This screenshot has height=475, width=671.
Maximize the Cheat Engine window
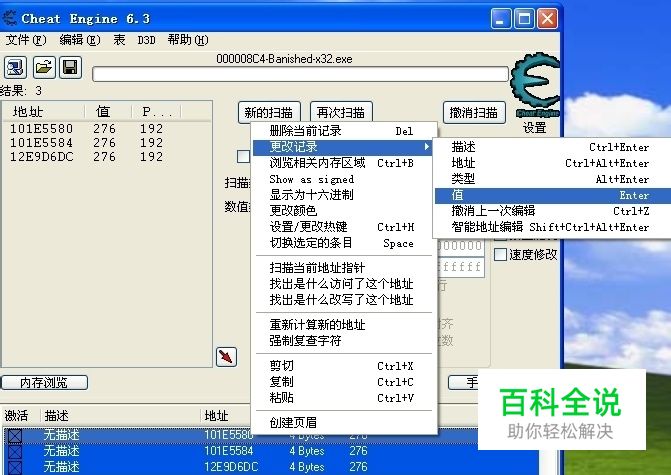[524, 19]
